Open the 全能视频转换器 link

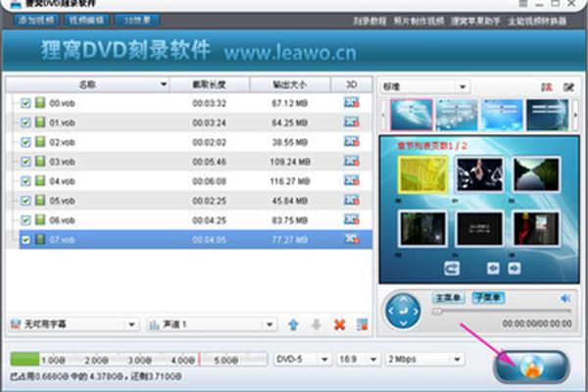tap(537, 21)
